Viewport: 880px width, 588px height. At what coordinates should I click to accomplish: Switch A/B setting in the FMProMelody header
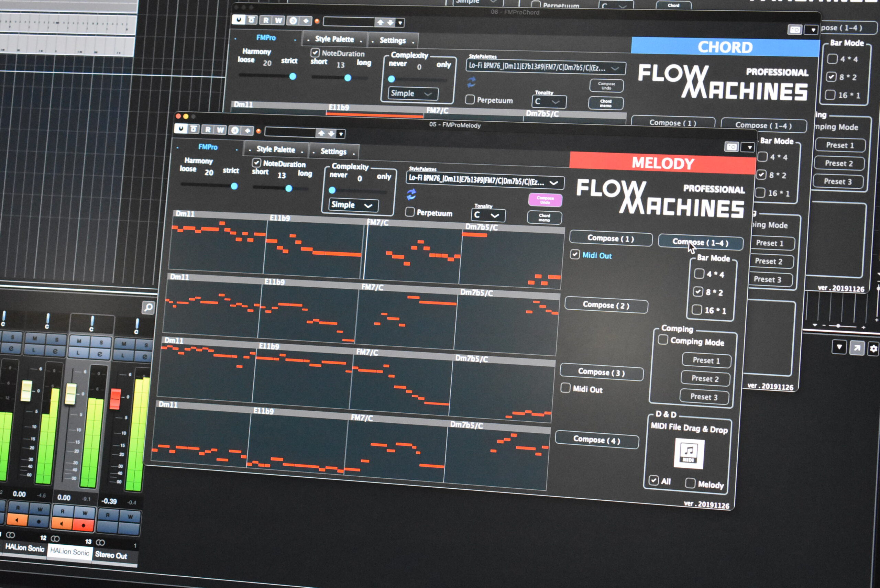235,131
